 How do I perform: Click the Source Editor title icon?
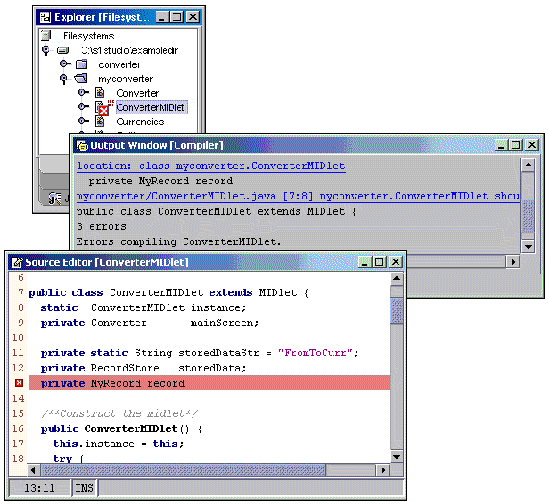(17, 262)
